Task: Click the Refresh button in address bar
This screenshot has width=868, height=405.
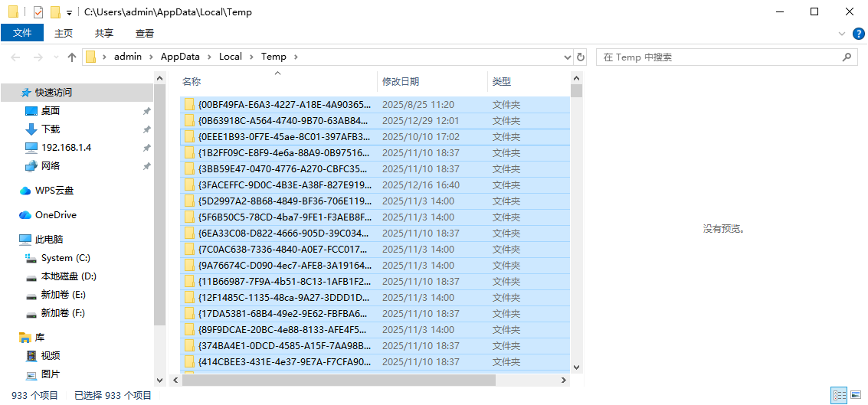Action: (581, 57)
